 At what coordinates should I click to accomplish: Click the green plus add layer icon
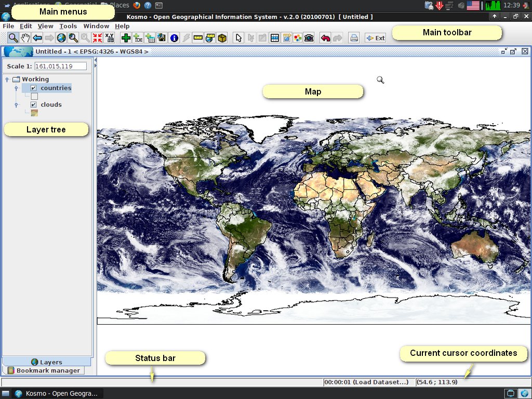click(x=126, y=37)
